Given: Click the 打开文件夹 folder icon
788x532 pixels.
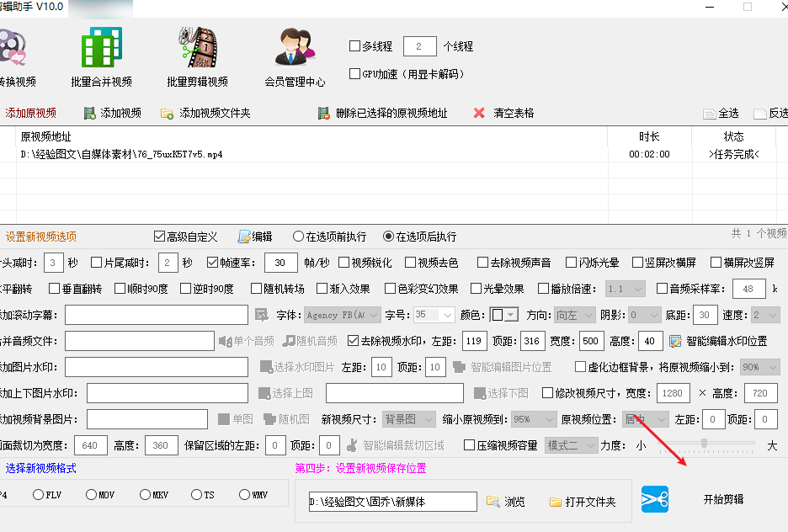Looking at the screenshot, I should pos(556,502).
